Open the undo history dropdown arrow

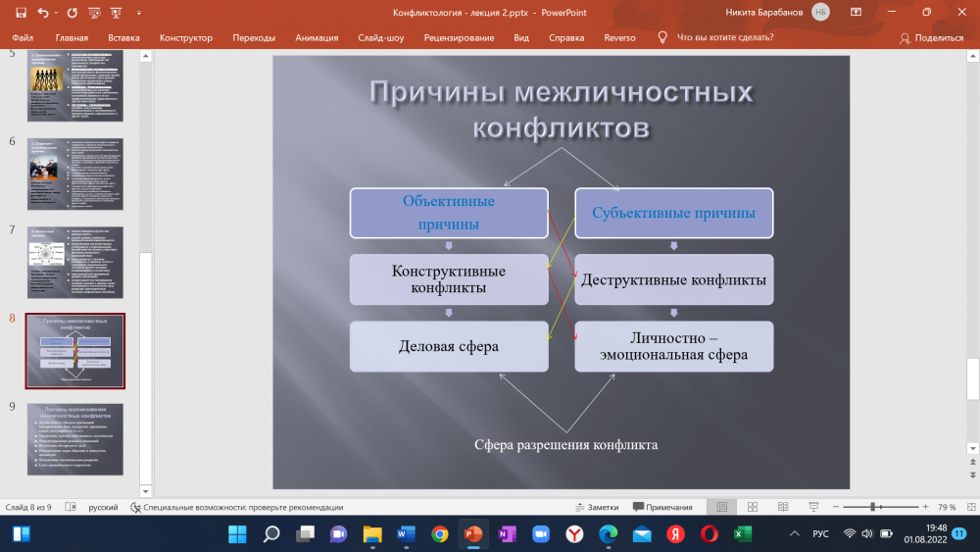click(56, 12)
